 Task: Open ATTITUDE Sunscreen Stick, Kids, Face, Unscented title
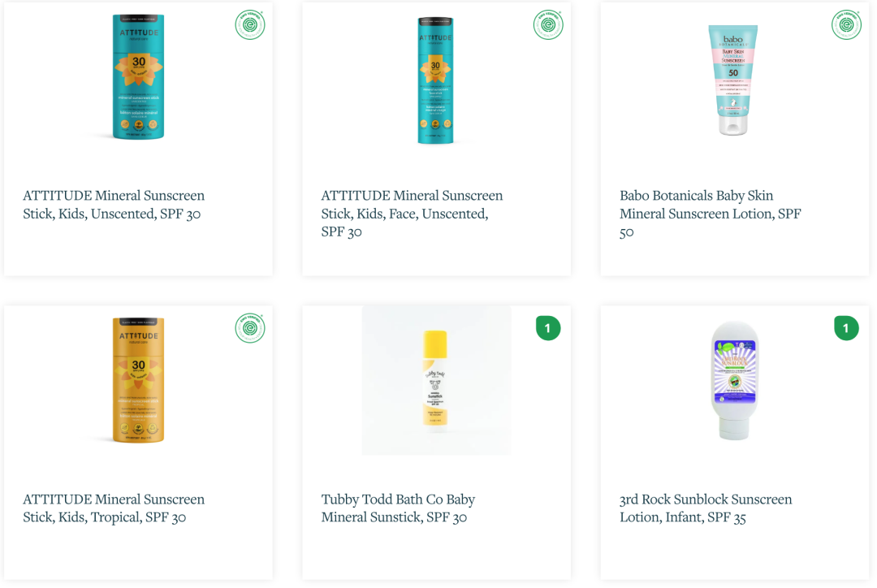pos(412,213)
